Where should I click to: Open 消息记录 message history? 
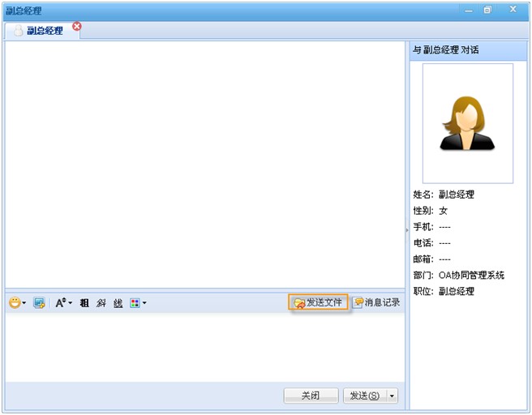coord(376,302)
